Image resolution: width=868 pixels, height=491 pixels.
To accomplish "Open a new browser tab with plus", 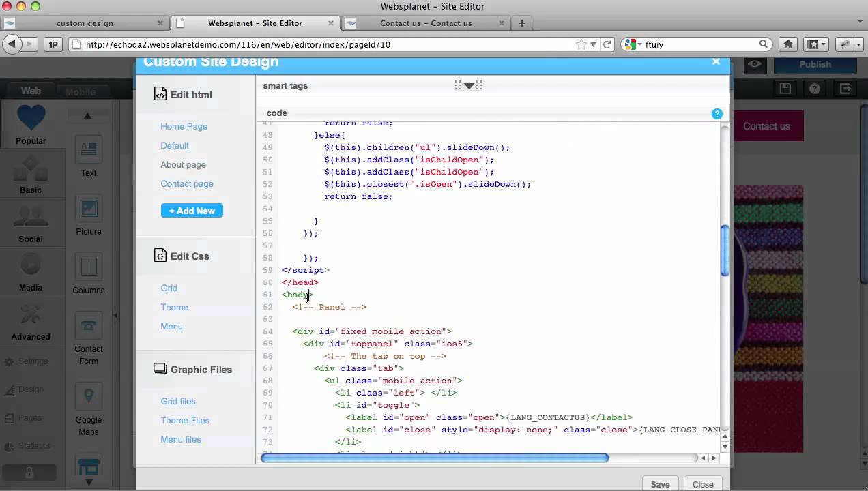I will tap(522, 23).
